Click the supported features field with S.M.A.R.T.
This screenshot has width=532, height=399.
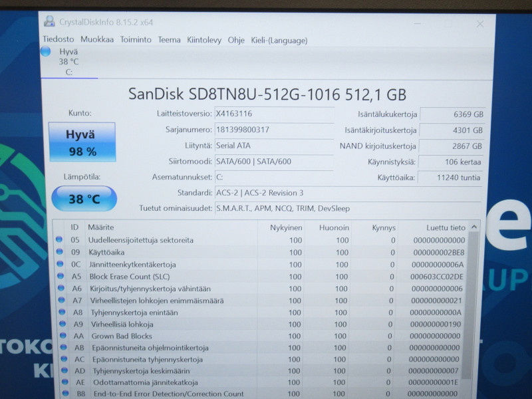click(348, 209)
